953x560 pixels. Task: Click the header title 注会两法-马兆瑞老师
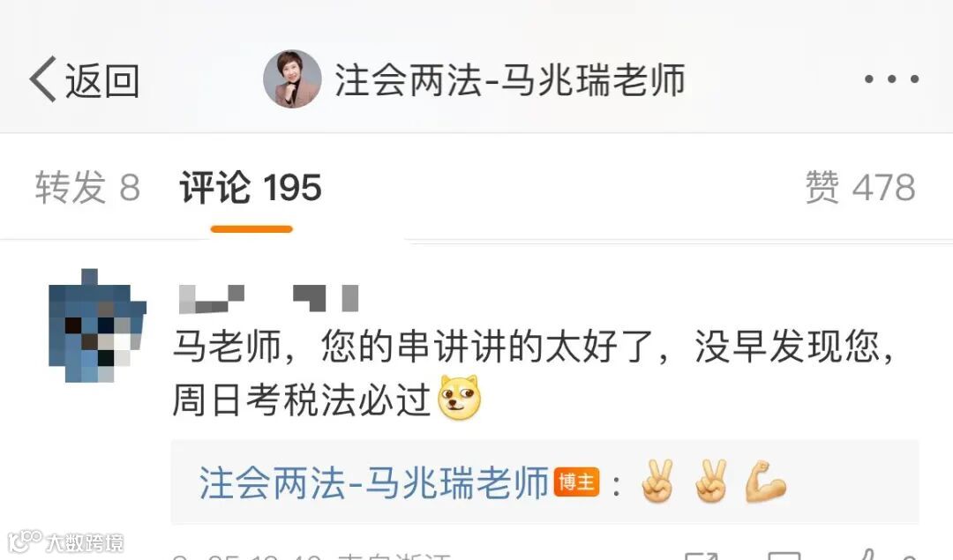click(x=509, y=80)
